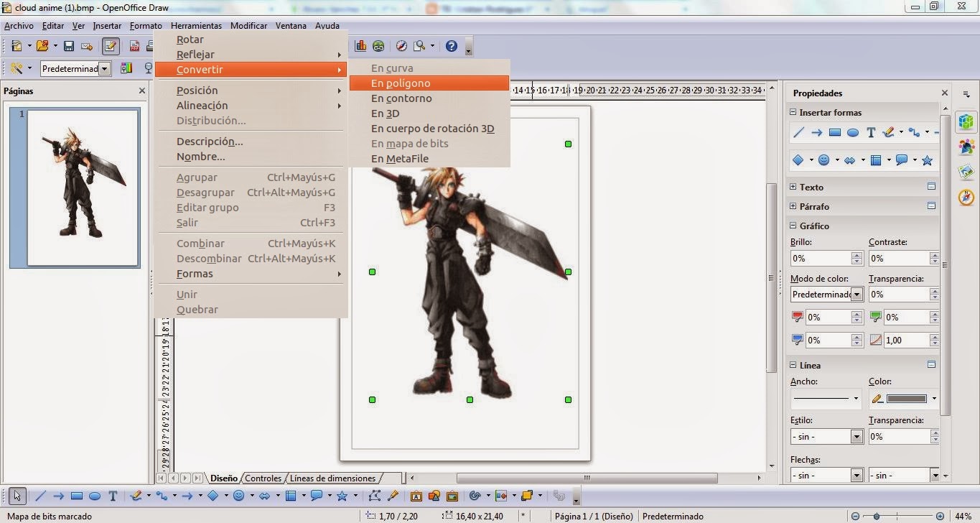Select page 1 thumbnail in Páginas panel
The height and width of the screenshot is (523, 980).
pyautogui.click(x=83, y=187)
